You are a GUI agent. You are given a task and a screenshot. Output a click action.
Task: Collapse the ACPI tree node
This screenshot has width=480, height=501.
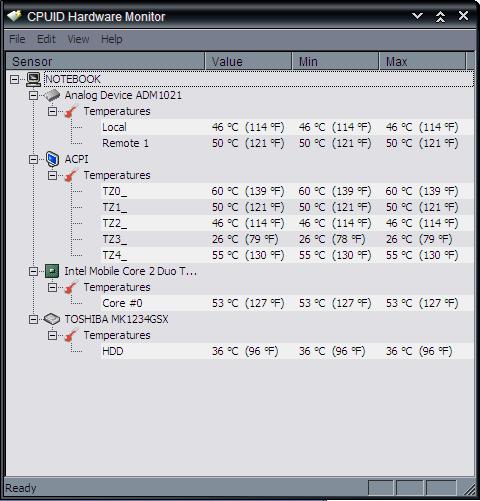coord(33,159)
